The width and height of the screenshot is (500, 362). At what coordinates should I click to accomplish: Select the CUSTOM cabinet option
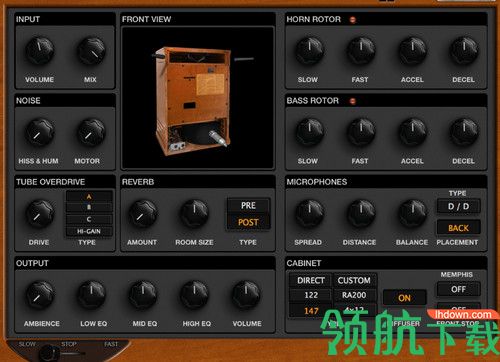[354, 281]
